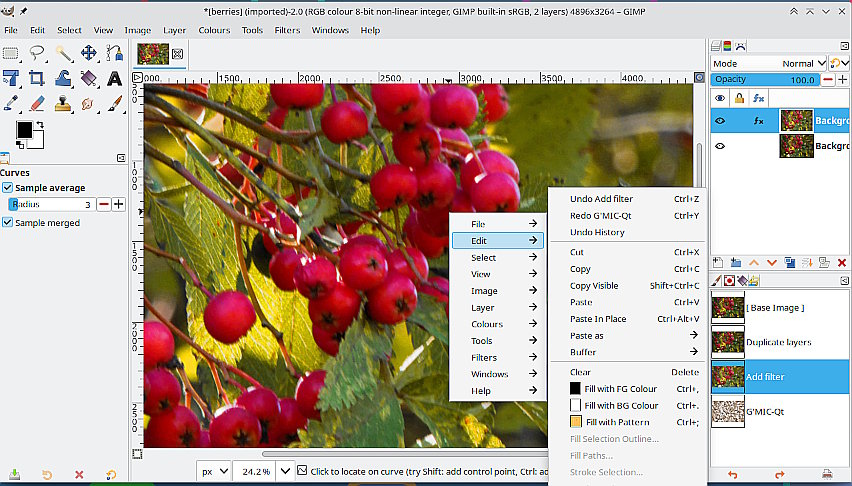Screen dimensions: 852x486
Task: Select the Crop tool
Action: pyautogui.click(x=37, y=78)
